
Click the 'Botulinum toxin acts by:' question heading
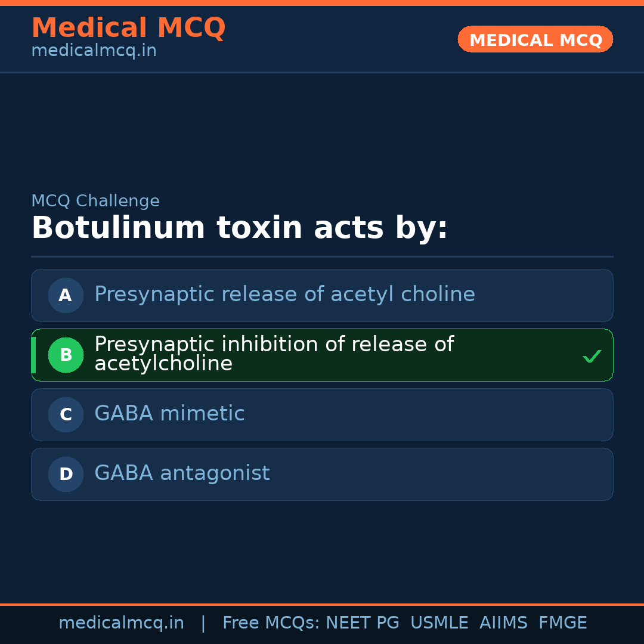point(239,228)
